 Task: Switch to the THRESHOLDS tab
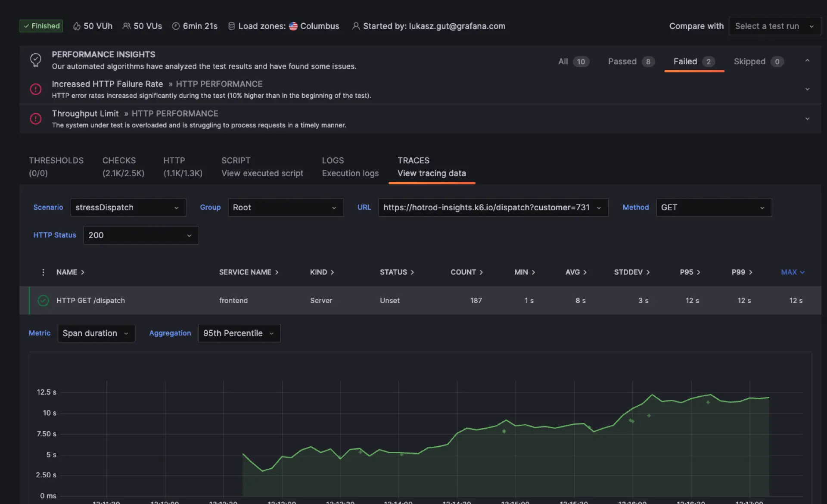tap(56, 167)
